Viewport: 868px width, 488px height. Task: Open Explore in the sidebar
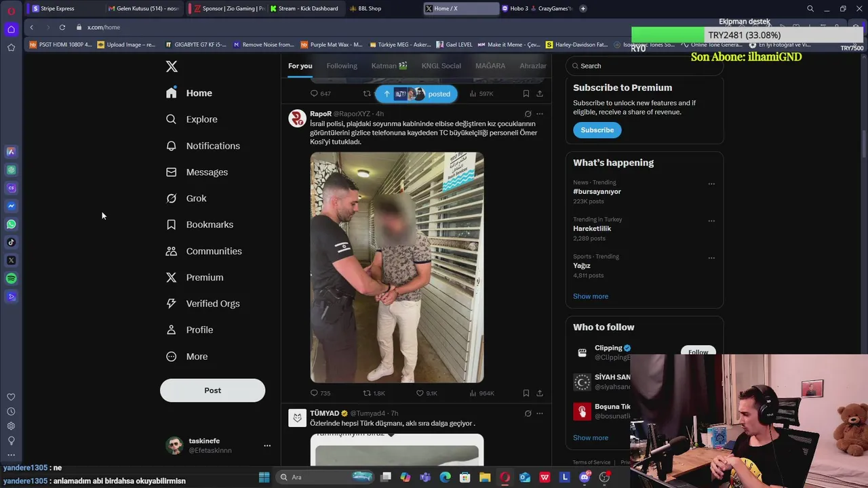(x=192, y=119)
